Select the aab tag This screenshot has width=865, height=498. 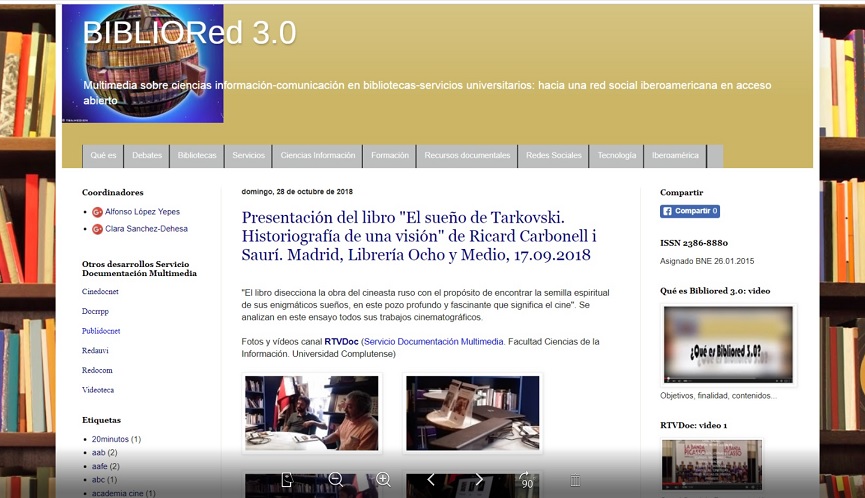tap(98, 453)
